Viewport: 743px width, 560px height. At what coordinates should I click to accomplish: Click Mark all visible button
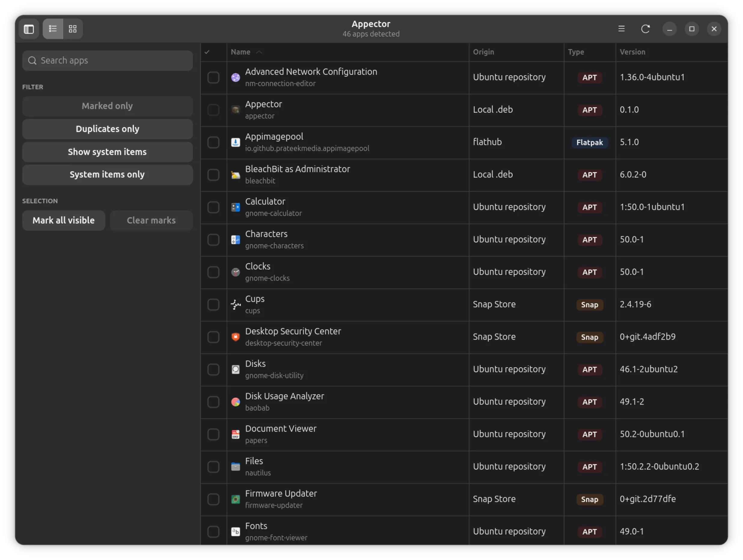pyautogui.click(x=63, y=221)
